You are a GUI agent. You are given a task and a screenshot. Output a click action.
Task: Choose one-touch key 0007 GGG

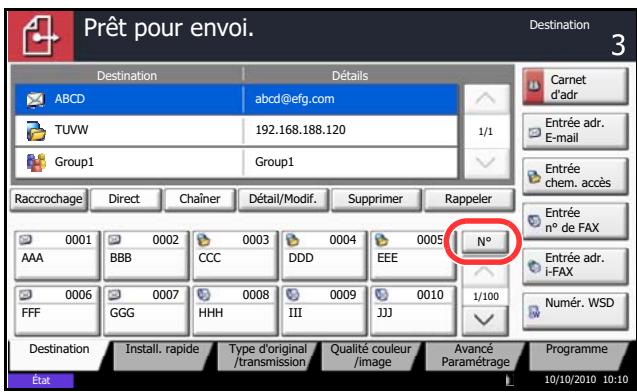coord(146,311)
